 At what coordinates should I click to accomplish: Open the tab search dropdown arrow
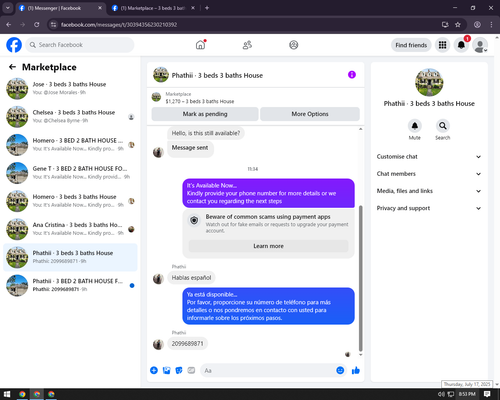[x=7, y=8]
